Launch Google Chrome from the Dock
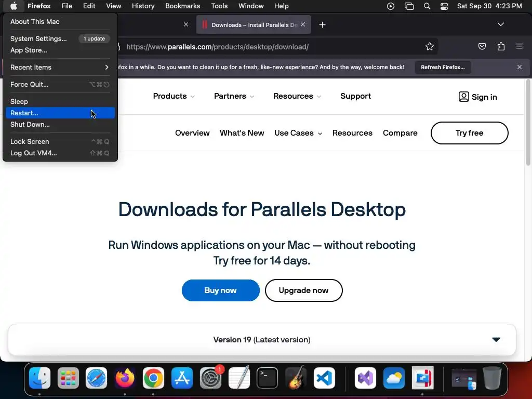 (x=153, y=378)
